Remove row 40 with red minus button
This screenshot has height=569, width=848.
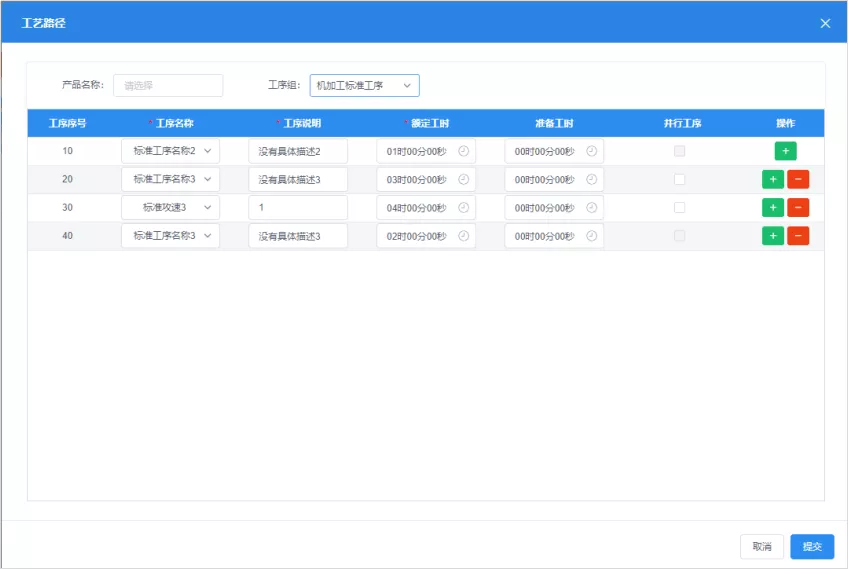[x=798, y=235]
